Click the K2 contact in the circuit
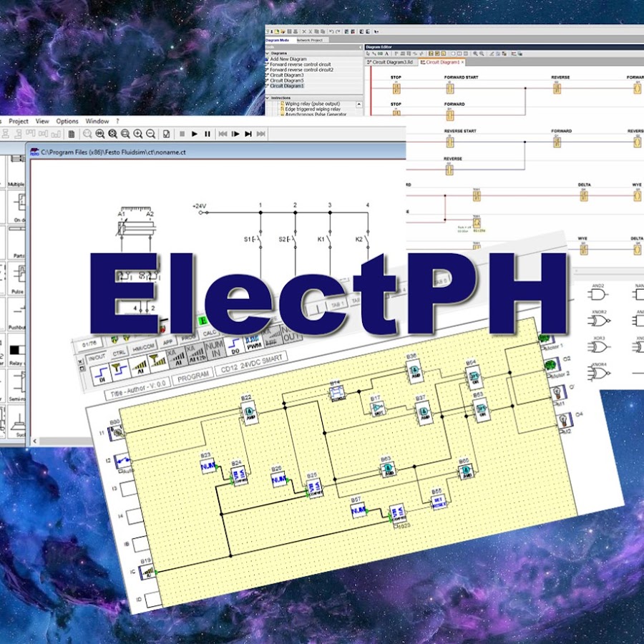Image resolution: width=644 pixels, height=644 pixels. point(363,239)
